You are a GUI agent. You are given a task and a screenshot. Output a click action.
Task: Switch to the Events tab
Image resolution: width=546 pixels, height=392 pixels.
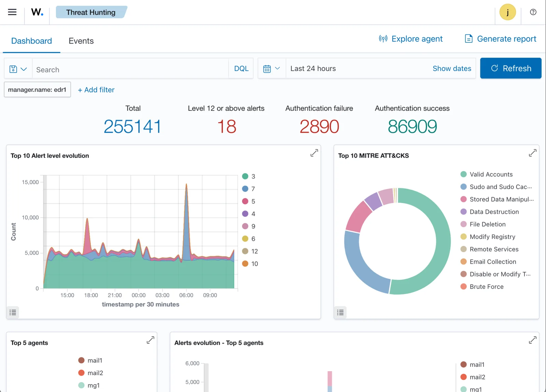[x=81, y=41]
